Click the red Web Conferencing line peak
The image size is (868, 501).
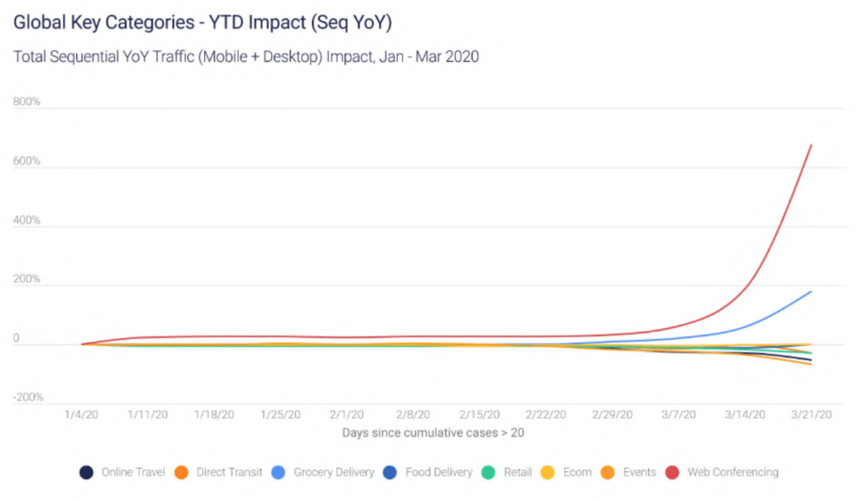coord(811,145)
